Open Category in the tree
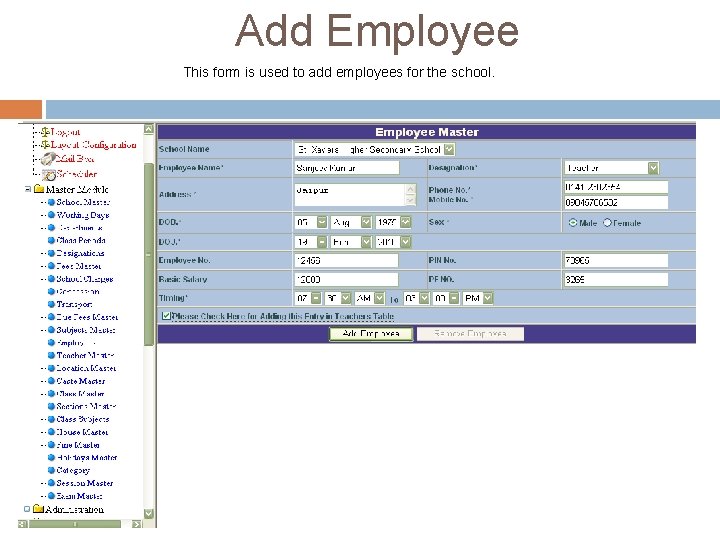 73,470
